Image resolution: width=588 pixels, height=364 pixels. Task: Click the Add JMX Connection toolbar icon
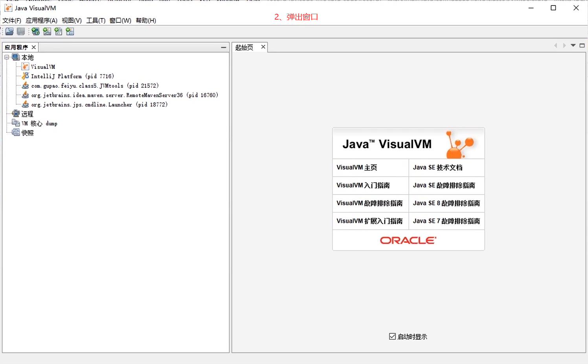[47, 31]
